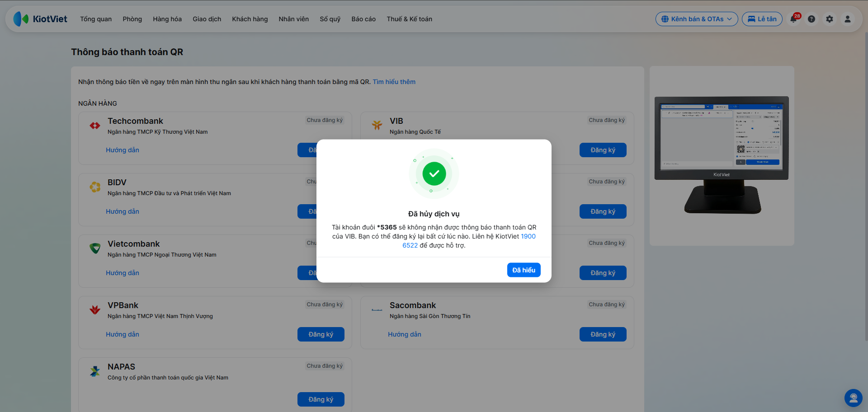
Task: Click the Chưa đăng ký badge on VPBank
Action: pos(325,304)
